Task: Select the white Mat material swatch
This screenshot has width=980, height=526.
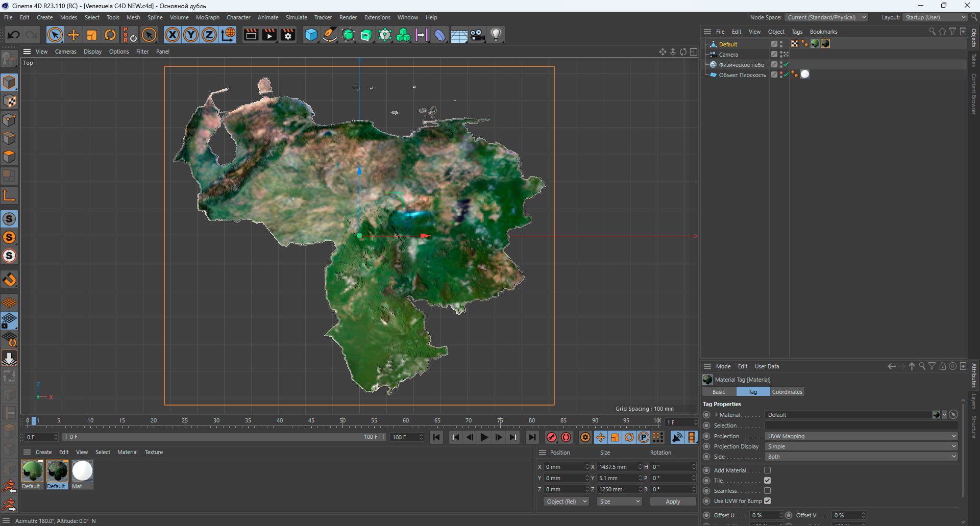Action: pos(82,471)
